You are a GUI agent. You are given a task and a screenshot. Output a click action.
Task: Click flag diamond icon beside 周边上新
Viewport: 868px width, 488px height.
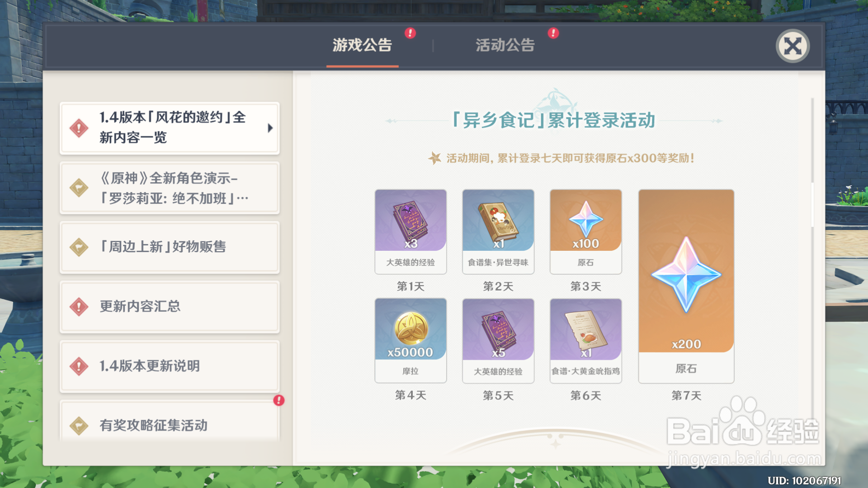79,247
